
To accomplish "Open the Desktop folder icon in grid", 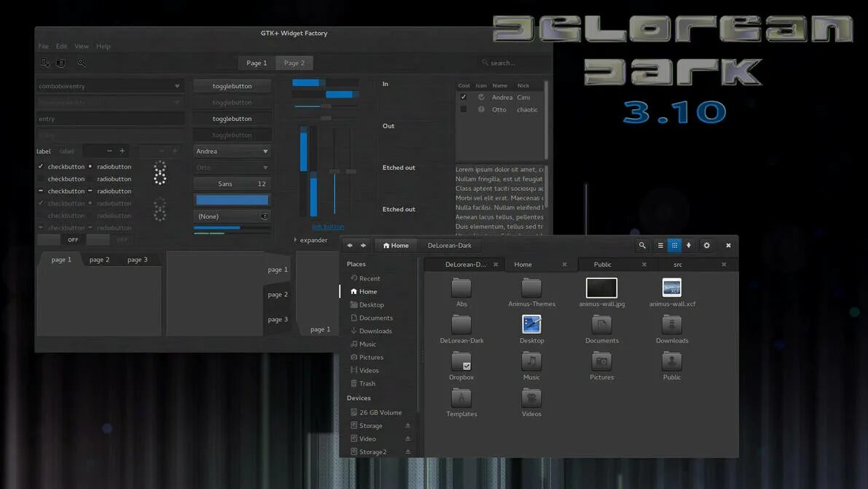I will (x=531, y=324).
